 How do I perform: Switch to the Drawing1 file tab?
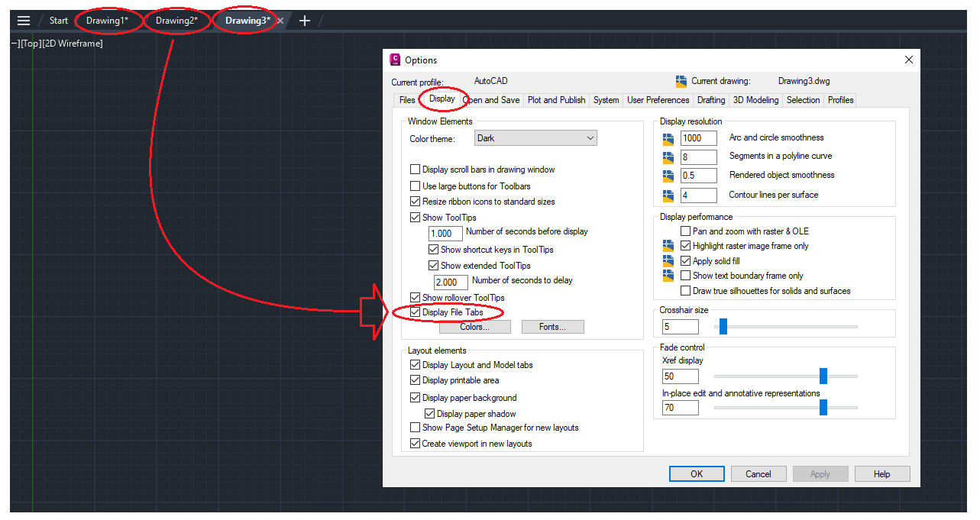[x=107, y=21]
